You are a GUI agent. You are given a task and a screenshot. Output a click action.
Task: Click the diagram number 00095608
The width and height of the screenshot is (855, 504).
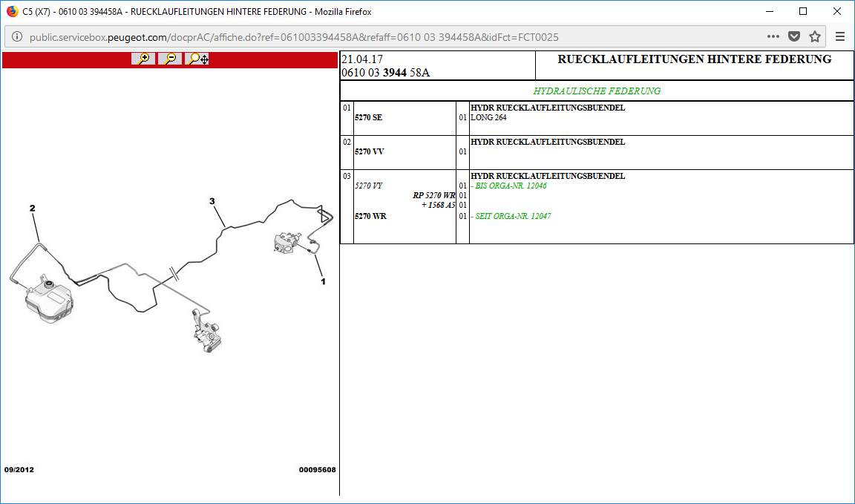tap(318, 470)
